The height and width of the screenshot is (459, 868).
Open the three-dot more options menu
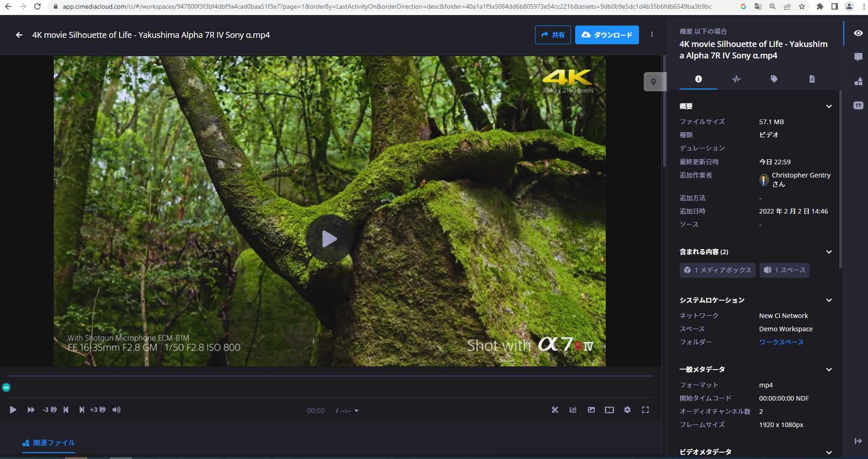coord(652,35)
